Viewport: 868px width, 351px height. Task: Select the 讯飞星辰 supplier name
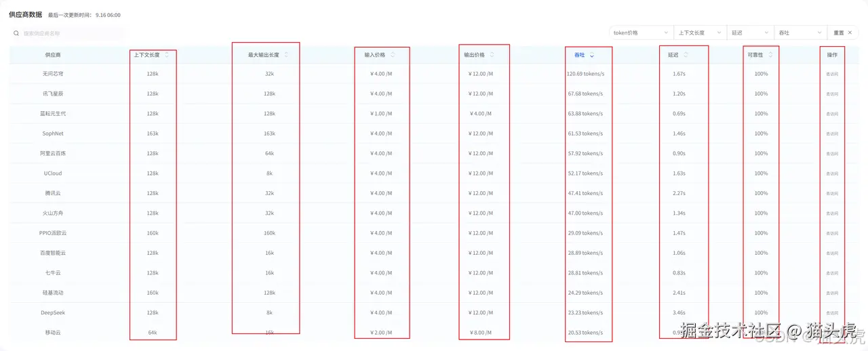pyautogui.click(x=53, y=94)
